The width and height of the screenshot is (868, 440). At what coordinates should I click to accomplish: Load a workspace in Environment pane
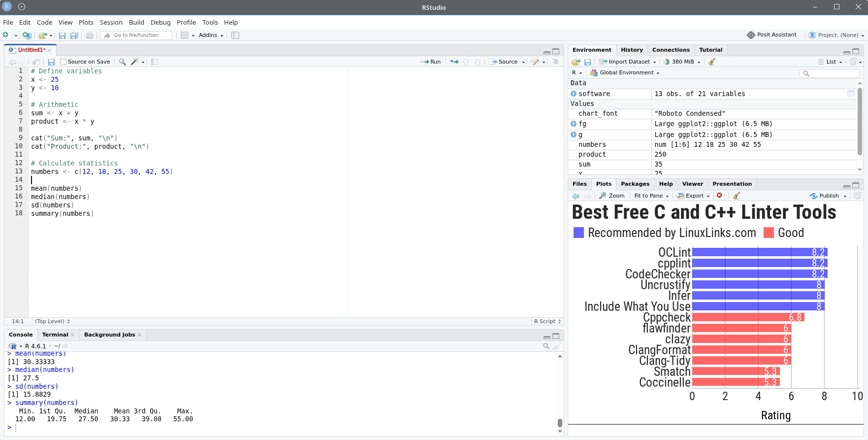(x=576, y=62)
